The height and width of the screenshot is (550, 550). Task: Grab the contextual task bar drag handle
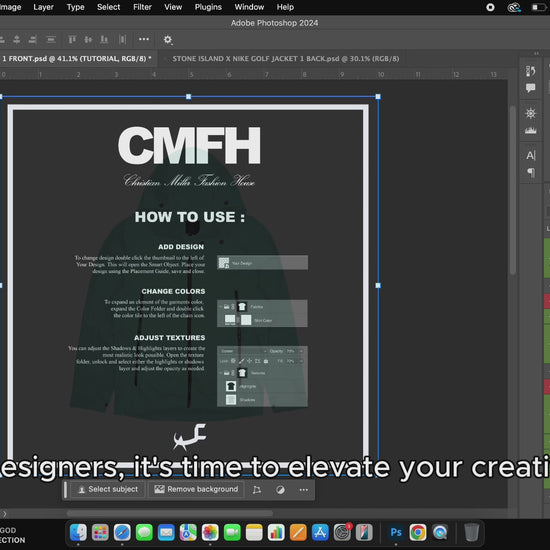click(65, 489)
